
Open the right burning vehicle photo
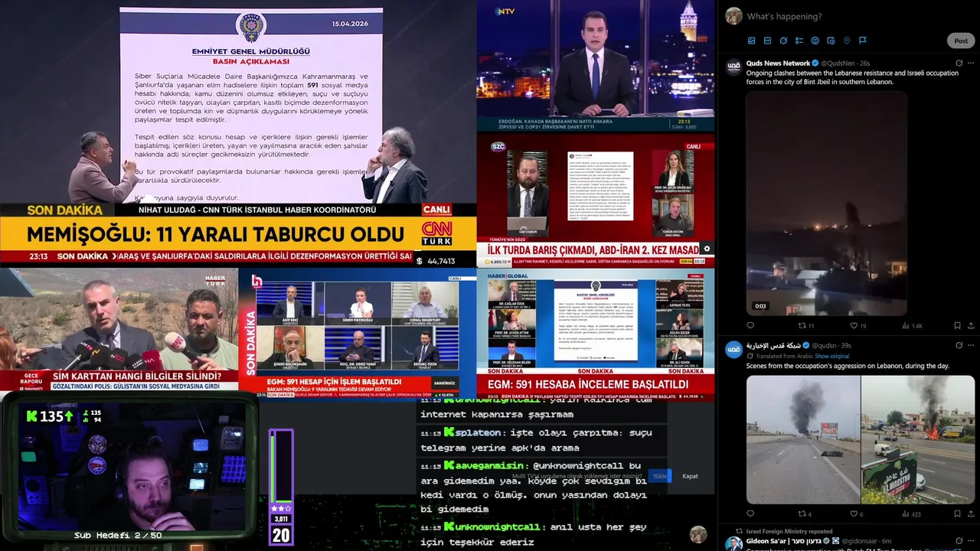[x=918, y=439]
